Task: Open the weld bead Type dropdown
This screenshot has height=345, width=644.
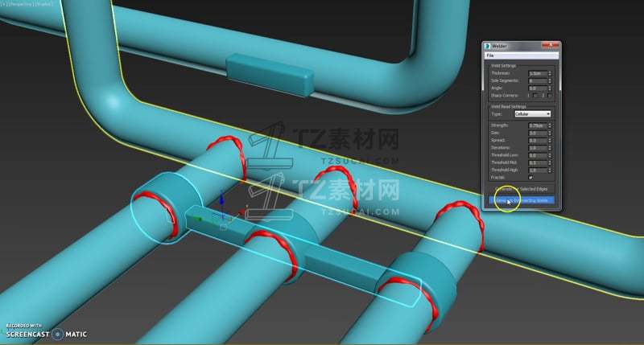Action: coord(532,113)
